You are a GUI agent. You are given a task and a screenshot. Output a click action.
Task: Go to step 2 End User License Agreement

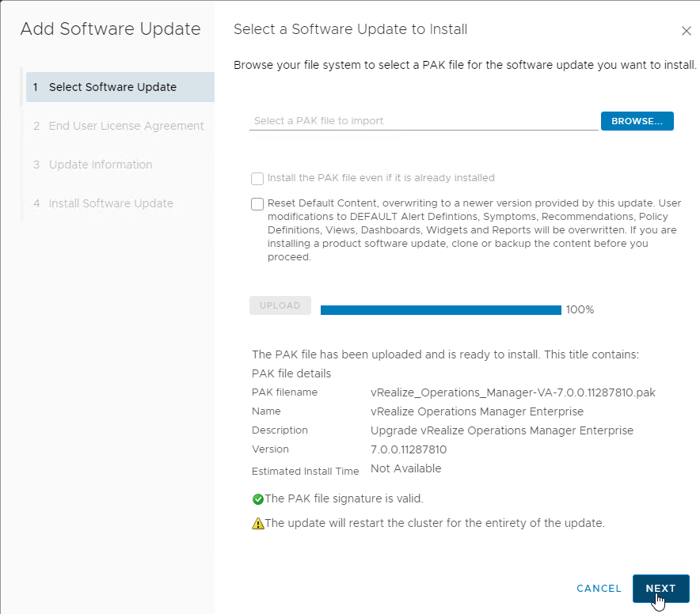(x=118, y=126)
